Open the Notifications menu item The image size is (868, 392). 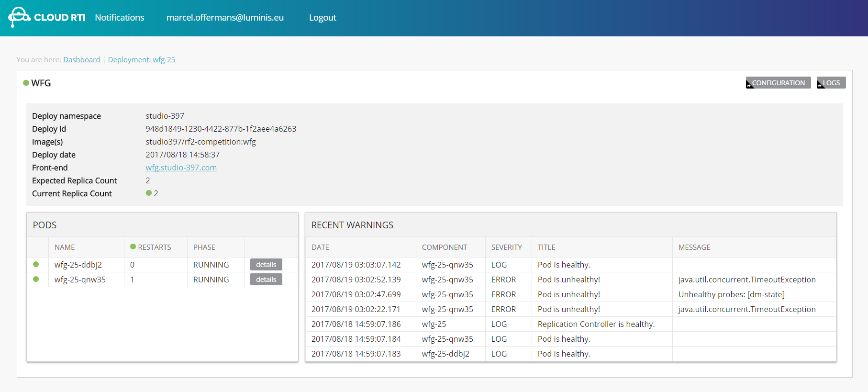[120, 18]
